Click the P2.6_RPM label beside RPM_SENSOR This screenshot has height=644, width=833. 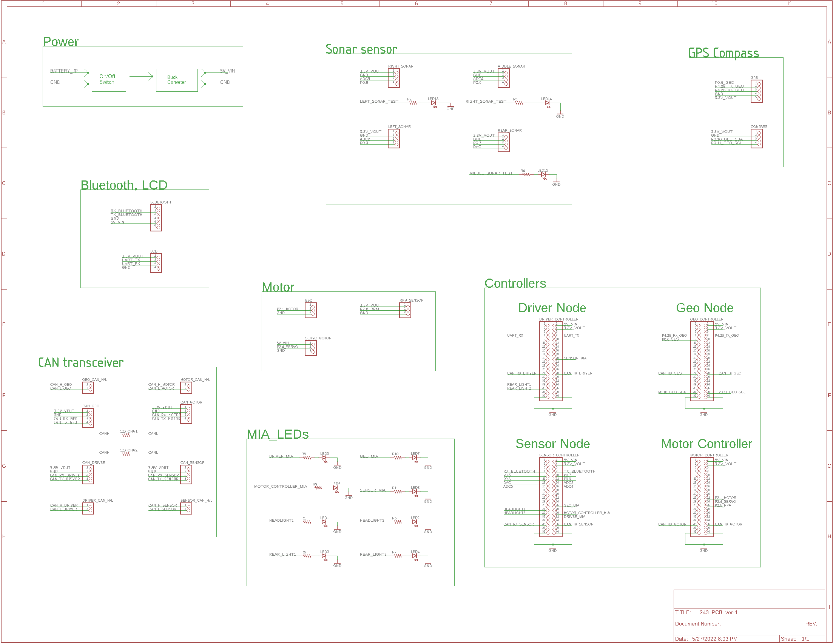(369, 309)
